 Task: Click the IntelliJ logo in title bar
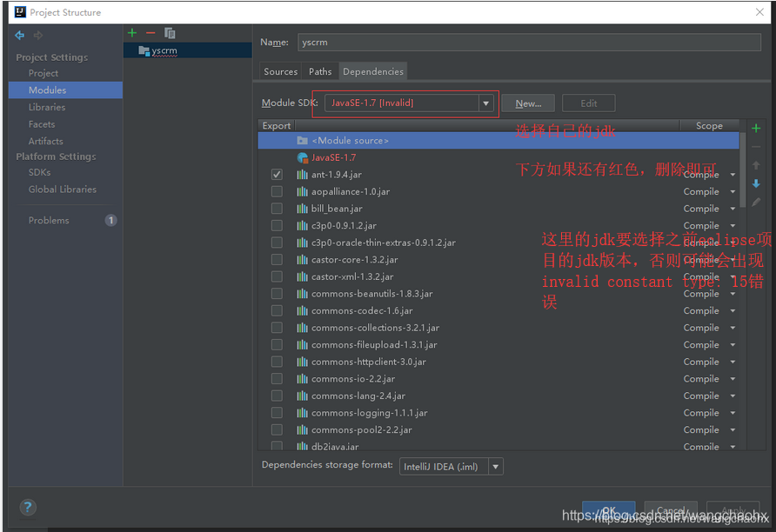20,12
